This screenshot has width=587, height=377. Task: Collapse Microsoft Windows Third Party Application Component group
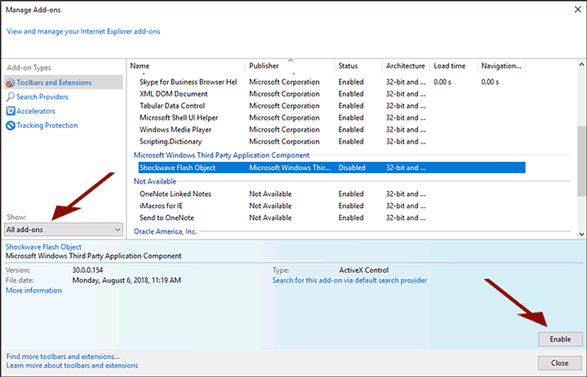pyautogui.click(x=222, y=155)
